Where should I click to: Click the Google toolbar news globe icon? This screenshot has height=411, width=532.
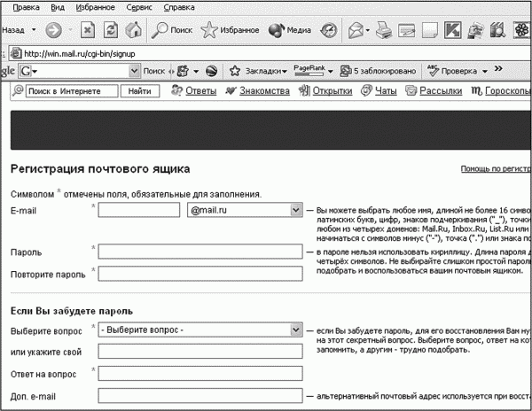pos(211,71)
